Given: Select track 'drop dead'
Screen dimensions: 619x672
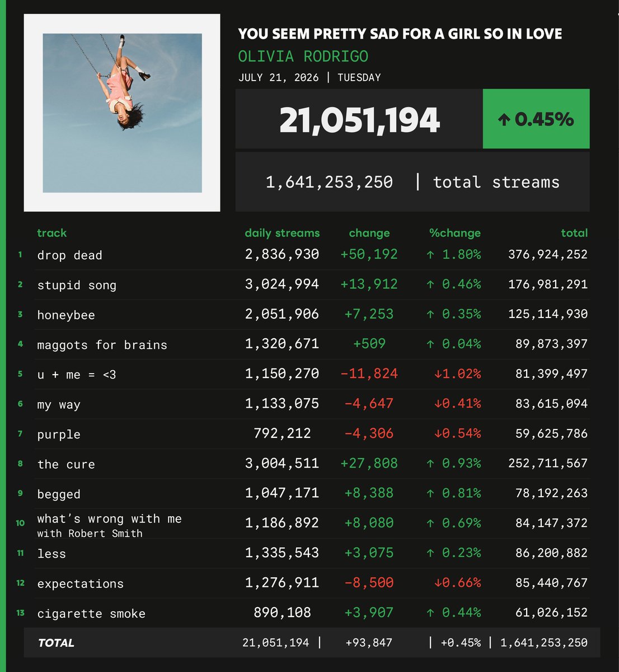Looking at the screenshot, I should (x=69, y=255).
